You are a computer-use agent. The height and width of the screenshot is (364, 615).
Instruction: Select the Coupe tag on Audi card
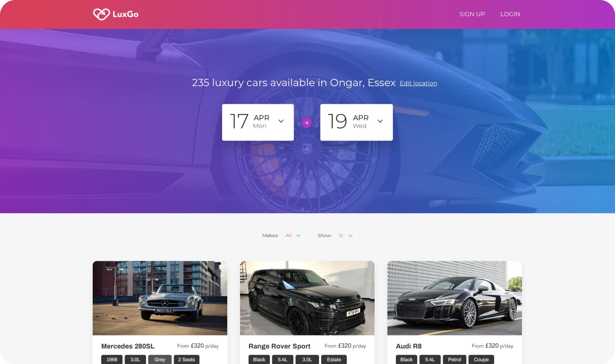481,359
